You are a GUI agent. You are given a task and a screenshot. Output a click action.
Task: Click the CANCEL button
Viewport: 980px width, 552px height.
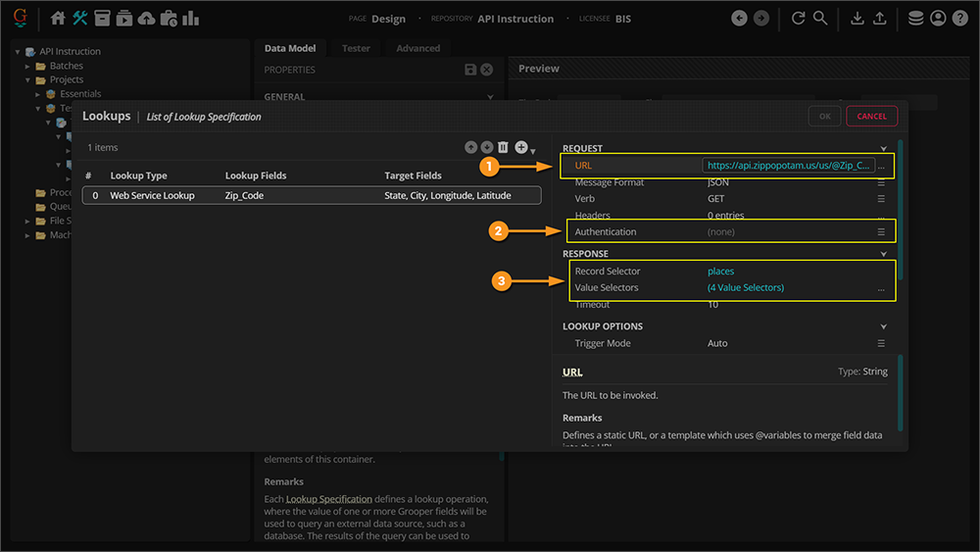(x=871, y=116)
